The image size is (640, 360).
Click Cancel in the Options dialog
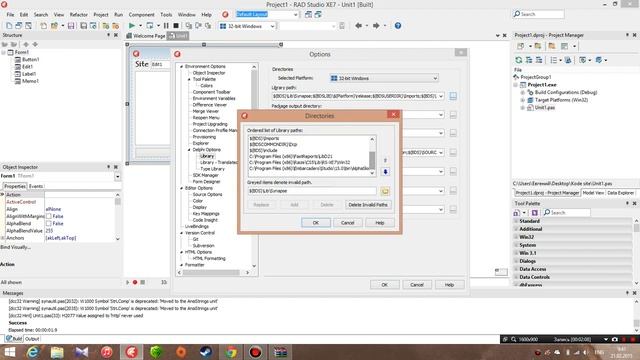(417, 285)
